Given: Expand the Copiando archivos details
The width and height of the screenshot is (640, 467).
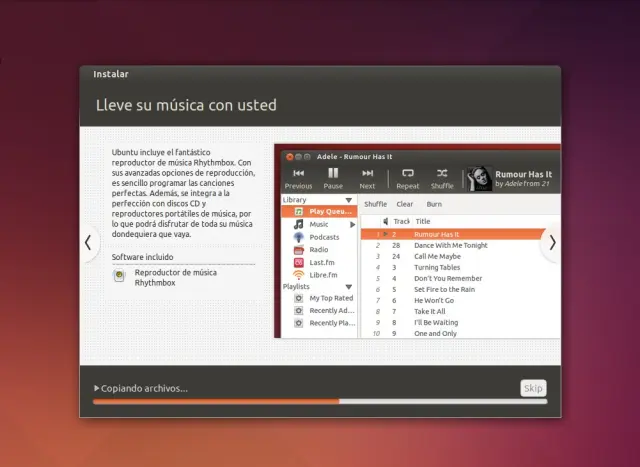Looking at the screenshot, I should point(97,388).
